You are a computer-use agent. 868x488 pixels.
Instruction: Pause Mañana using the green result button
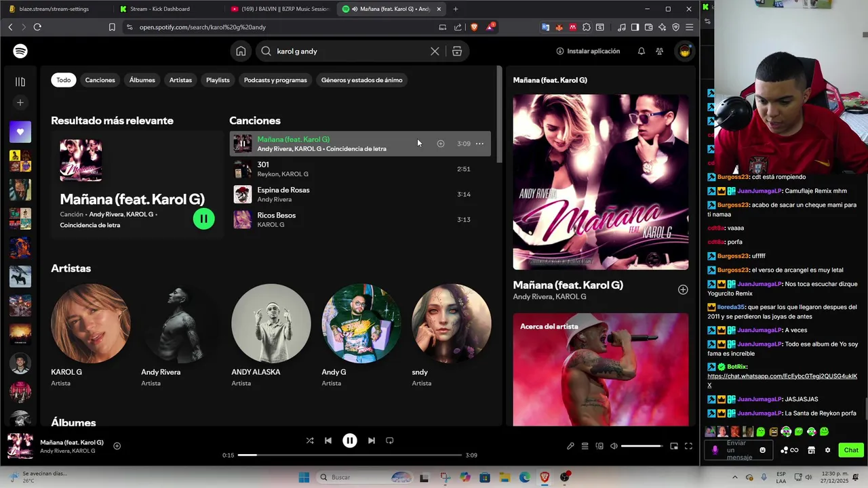(203, 218)
